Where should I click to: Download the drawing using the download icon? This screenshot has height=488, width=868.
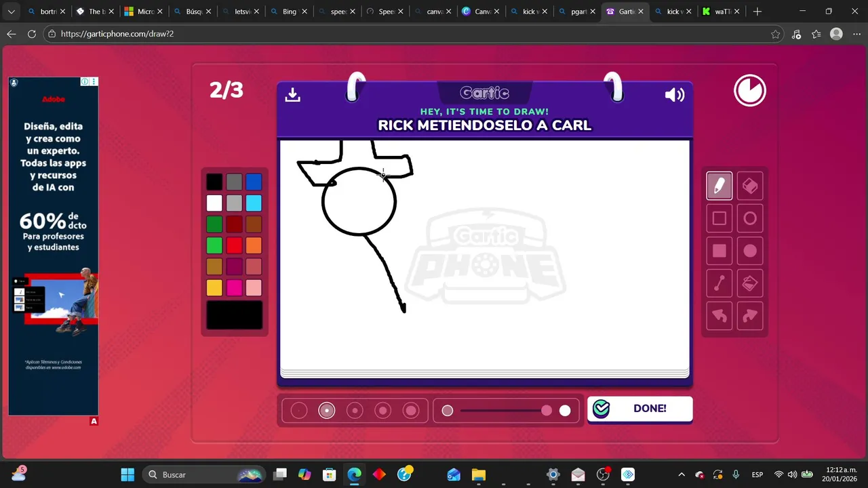[x=292, y=95]
